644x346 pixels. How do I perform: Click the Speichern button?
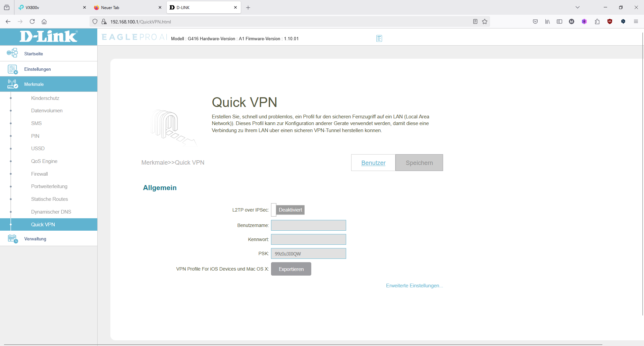419,163
